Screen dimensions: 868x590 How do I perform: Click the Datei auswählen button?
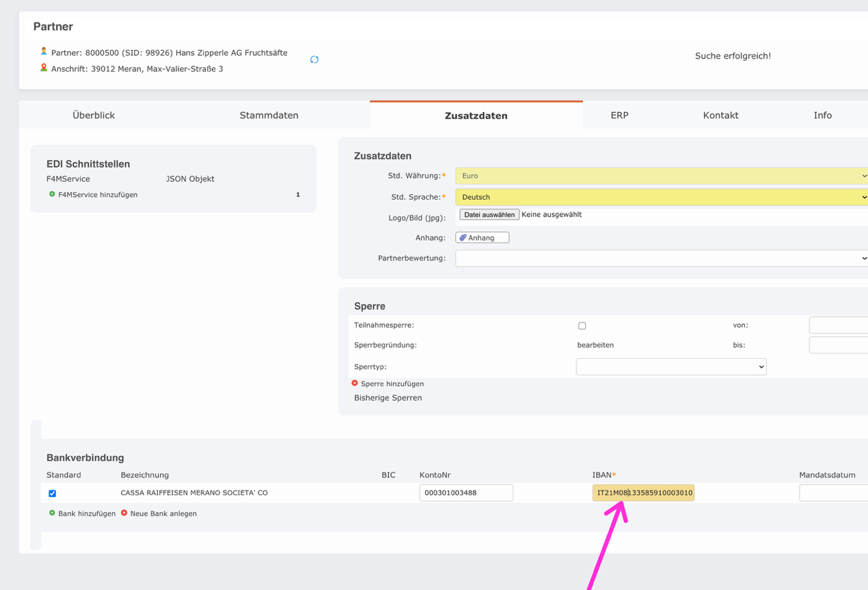489,215
